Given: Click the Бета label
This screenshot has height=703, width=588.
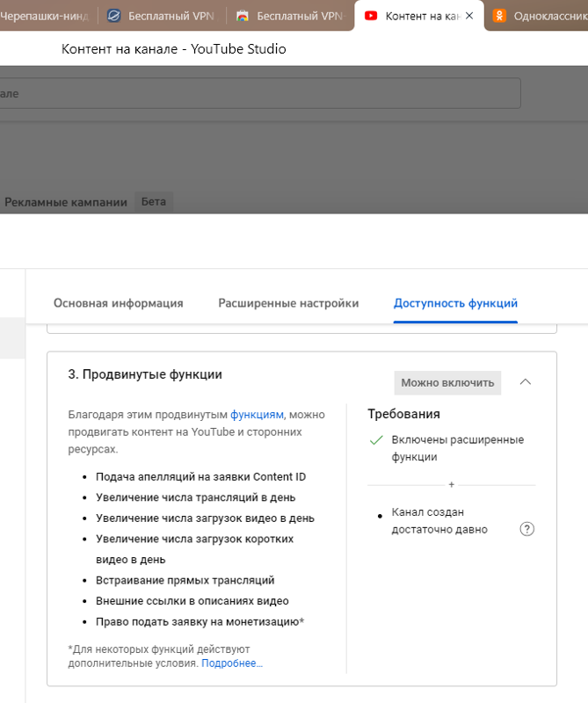Looking at the screenshot, I should (x=154, y=202).
